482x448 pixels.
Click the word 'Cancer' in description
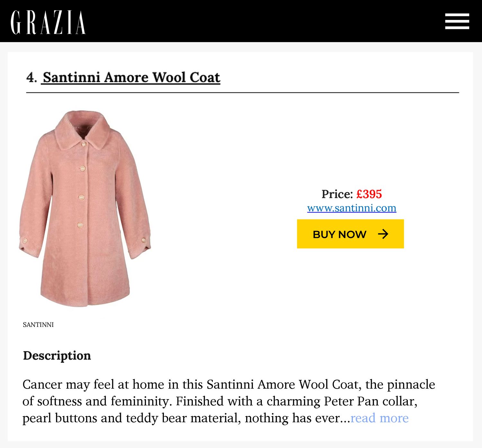pyautogui.click(x=42, y=384)
